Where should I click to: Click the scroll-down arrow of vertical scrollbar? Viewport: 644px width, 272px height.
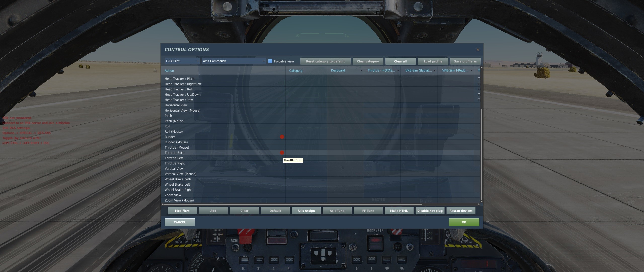[481, 202]
